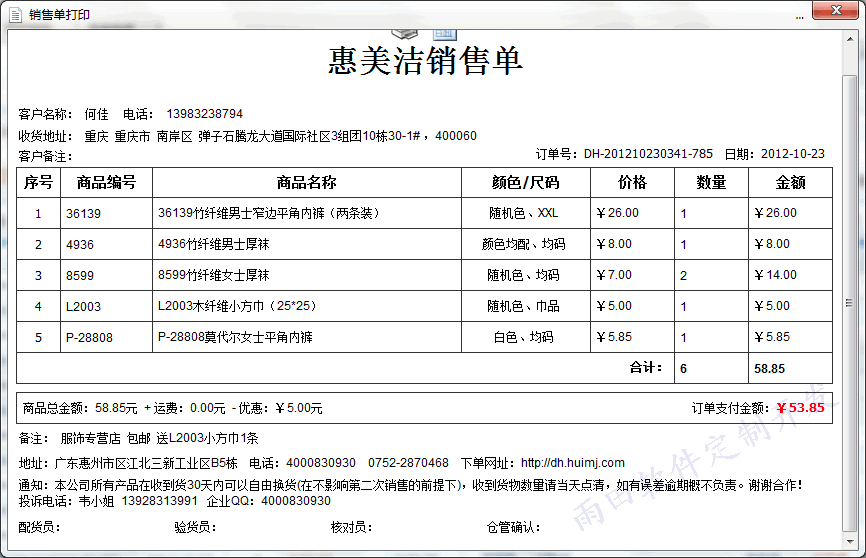Click the vertical scrollbar thumb
This screenshot has width=866, height=558.
coord(850,303)
